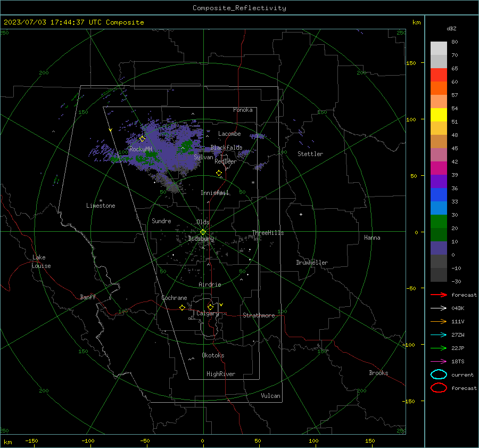Click the Limestone label
Viewport: 479px width, 448px height.
[101, 206]
